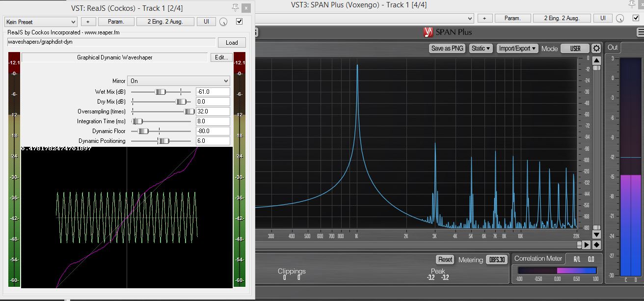Expand the Mirror On dropdown
This screenshot has height=301, width=644.
coord(178,81)
